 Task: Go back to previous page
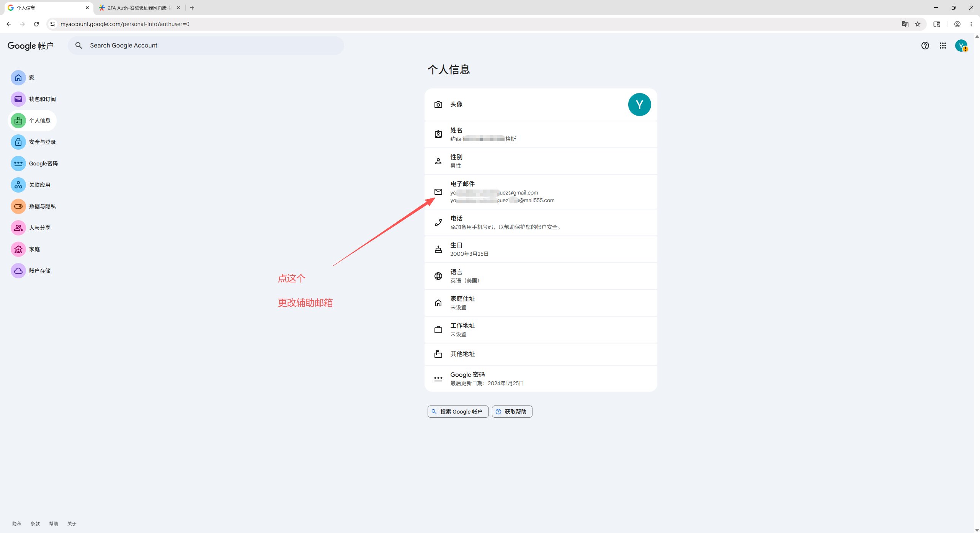tap(9, 24)
